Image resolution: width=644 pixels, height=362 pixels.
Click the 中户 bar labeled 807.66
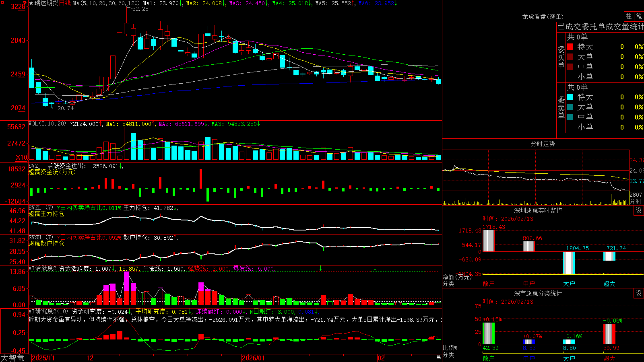click(529, 247)
